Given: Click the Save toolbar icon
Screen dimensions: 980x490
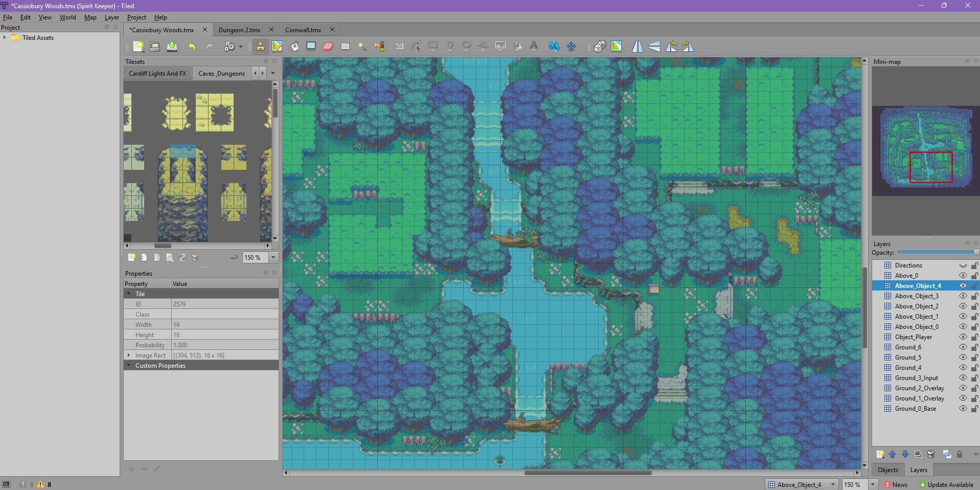Looking at the screenshot, I should 172,47.
